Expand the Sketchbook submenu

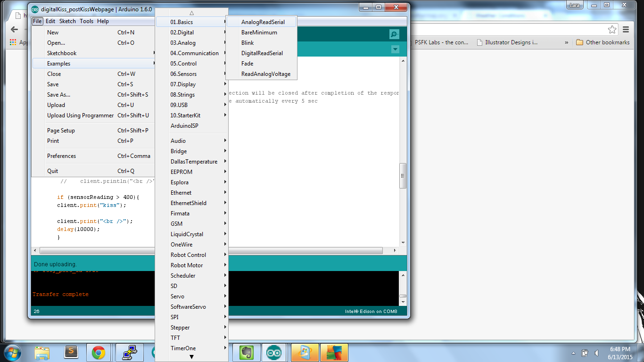[x=94, y=53]
